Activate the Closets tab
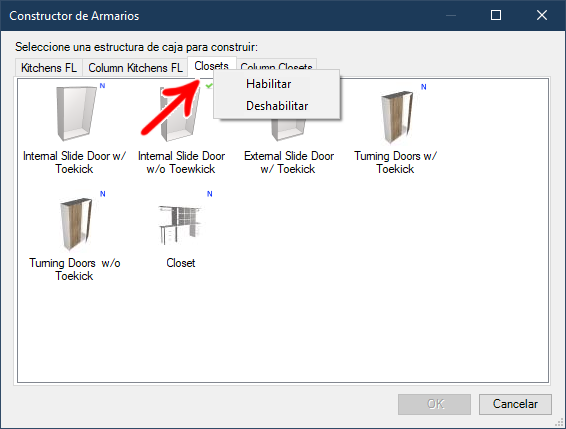This screenshot has height=429, width=566. coord(212,66)
